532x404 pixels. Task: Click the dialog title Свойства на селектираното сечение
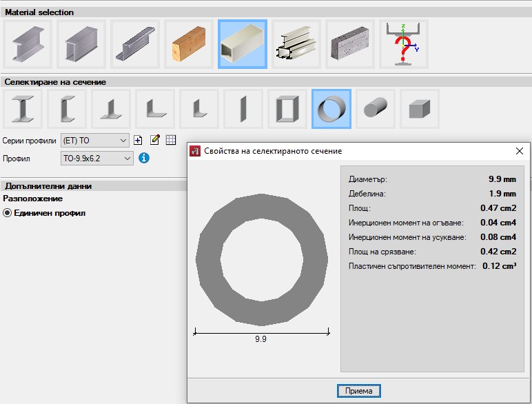click(x=273, y=151)
